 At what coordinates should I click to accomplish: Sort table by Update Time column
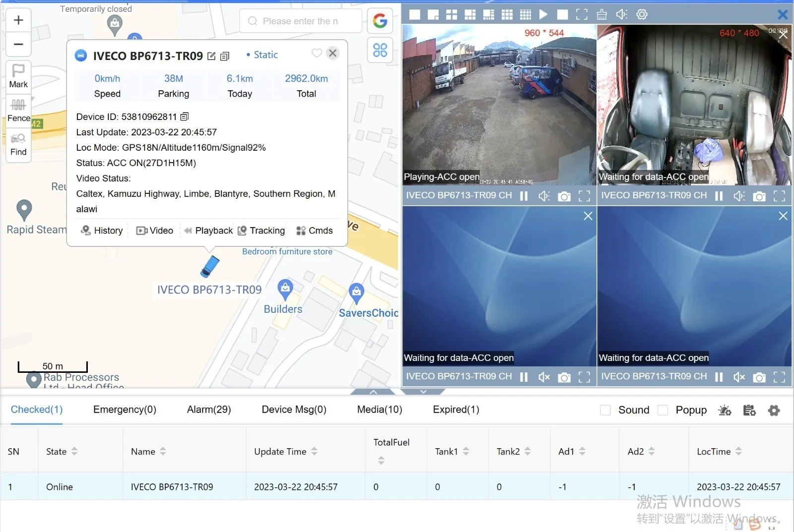[x=314, y=451]
